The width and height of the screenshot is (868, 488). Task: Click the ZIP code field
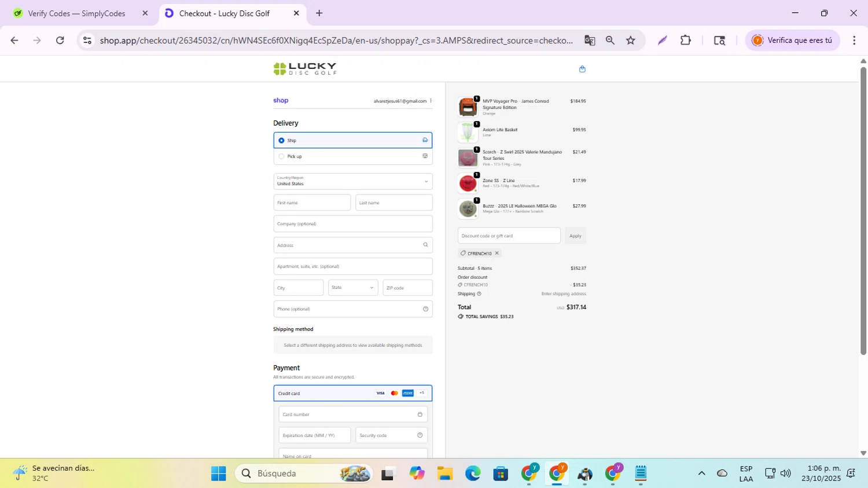407,288
